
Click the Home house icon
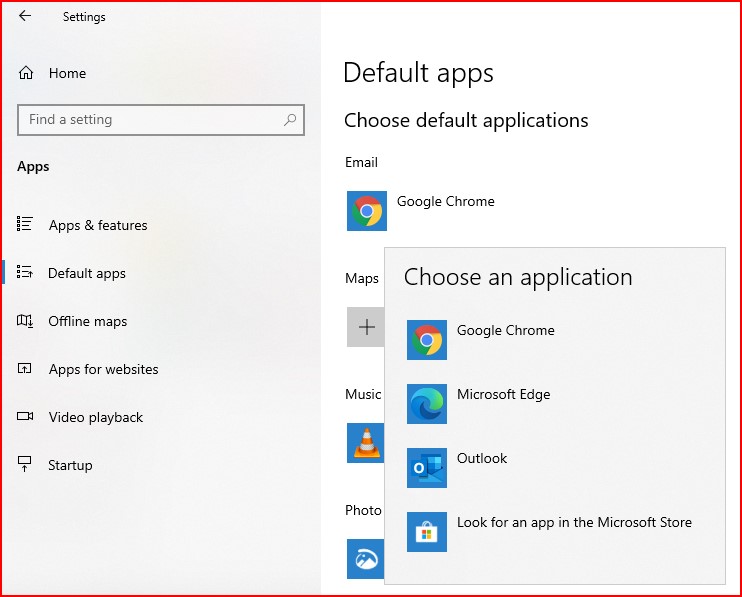[26, 73]
